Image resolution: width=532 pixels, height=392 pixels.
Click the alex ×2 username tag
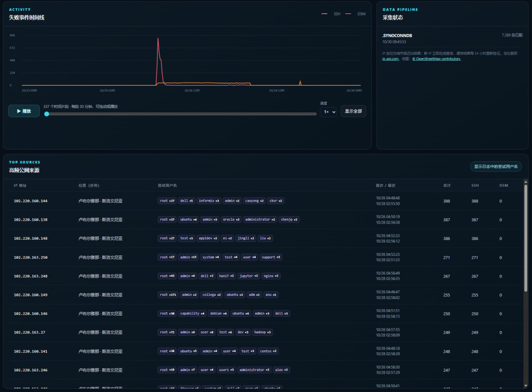(281, 370)
